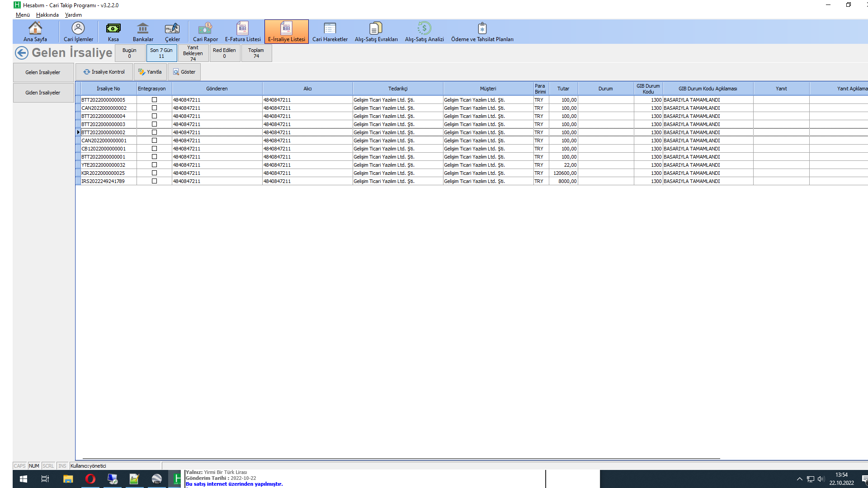Toggle Entegrasyon checkbox for BTT2022000000004
Screen dimensions: 868x488
coord(154,116)
